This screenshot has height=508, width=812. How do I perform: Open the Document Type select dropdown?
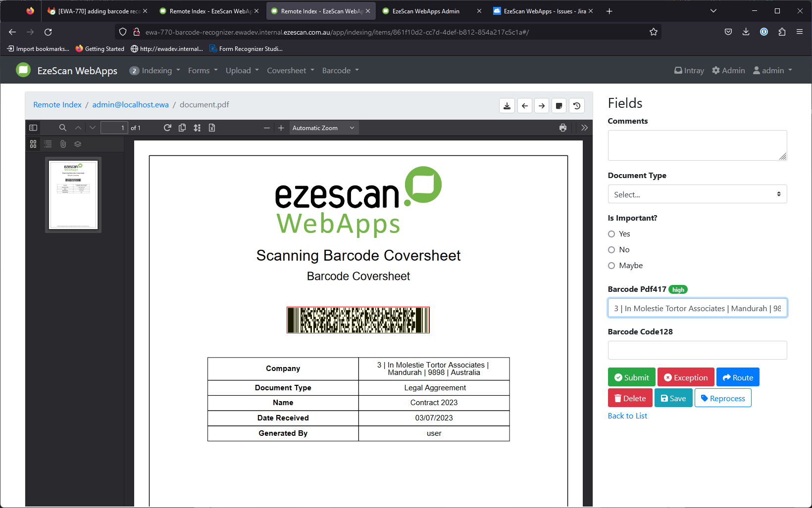(x=697, y=194)
